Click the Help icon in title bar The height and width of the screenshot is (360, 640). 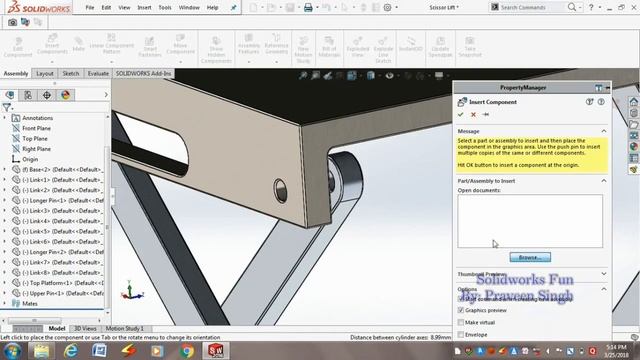point(591,7)
